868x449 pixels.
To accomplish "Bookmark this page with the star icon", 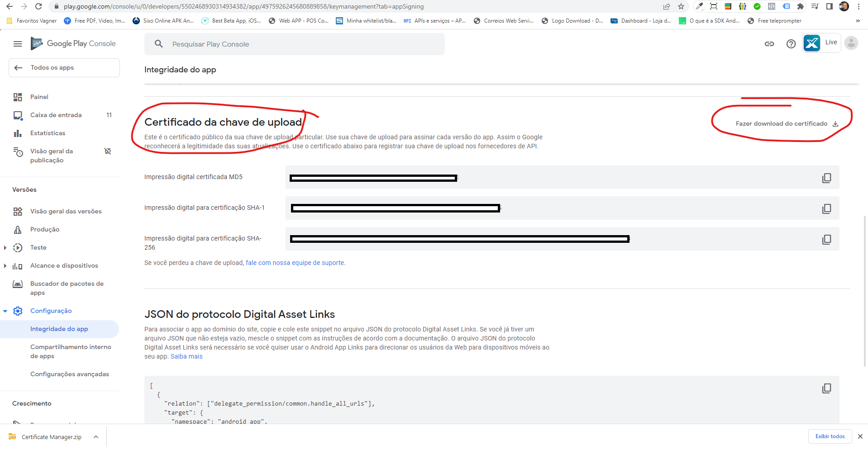I will [x=681, y=6].
